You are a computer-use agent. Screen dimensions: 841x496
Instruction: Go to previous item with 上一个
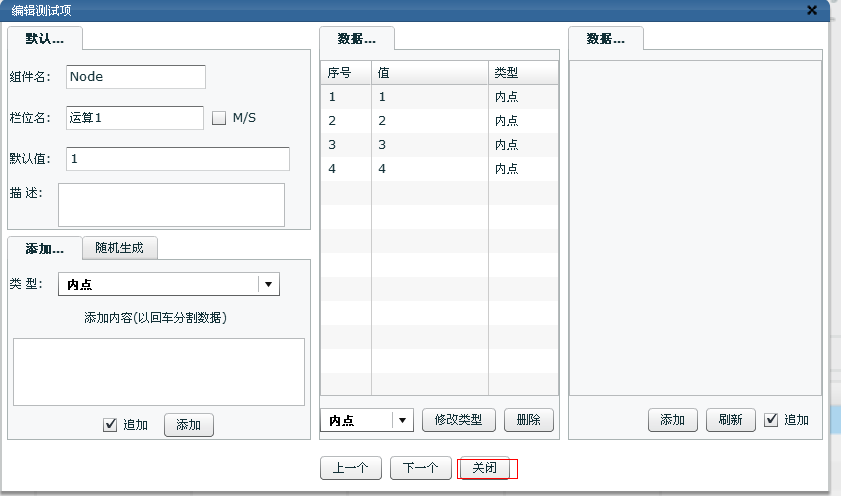[x=351, y=468]
